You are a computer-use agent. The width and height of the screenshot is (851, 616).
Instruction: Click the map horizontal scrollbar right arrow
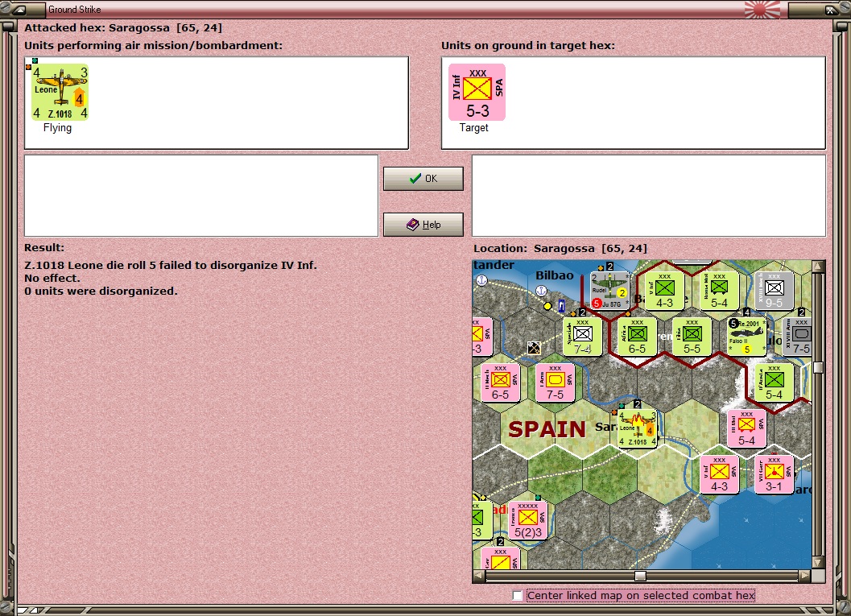805,575
